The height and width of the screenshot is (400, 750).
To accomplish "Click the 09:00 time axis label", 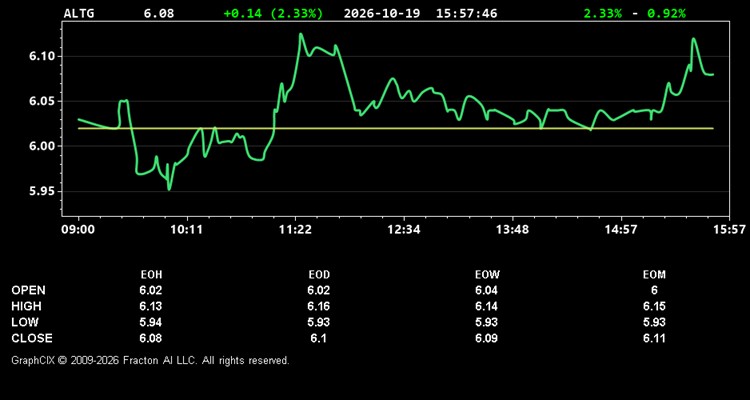I will [x=77, y=230].
